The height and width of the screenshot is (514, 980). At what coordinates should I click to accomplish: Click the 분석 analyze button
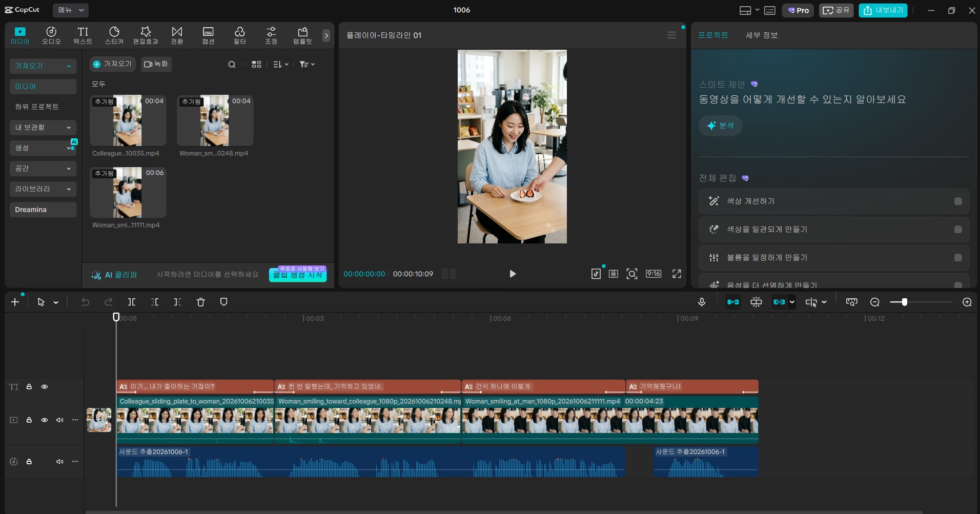point(720,126)
